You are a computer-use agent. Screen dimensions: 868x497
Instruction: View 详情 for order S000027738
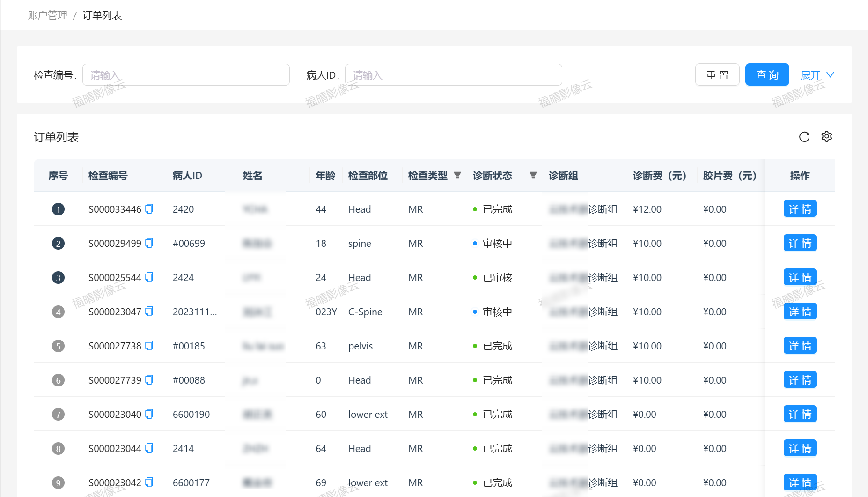(x=800, y=346)
